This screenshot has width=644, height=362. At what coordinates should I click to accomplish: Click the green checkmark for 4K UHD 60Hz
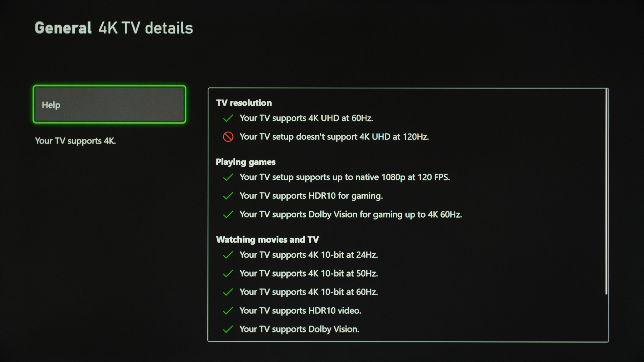(228, 118)
